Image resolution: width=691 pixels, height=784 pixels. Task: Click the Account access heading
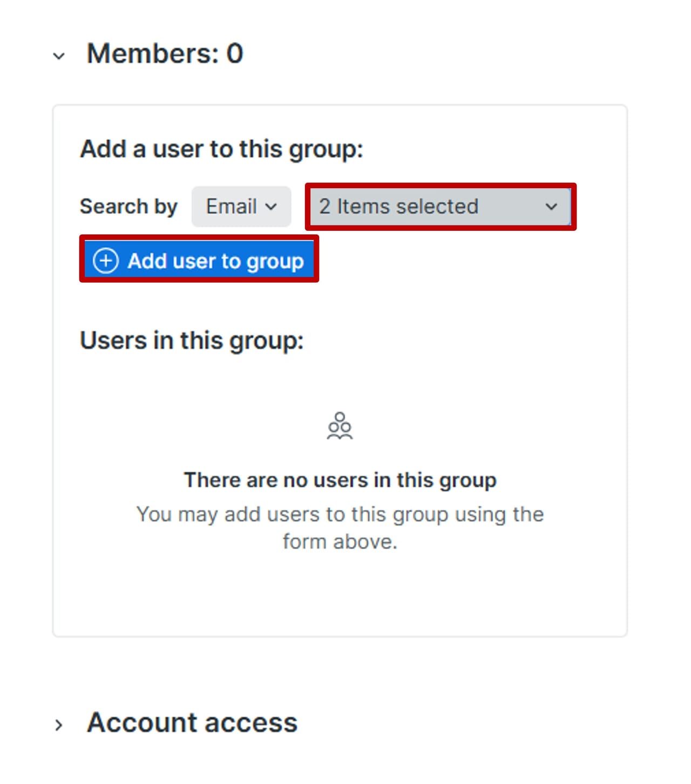pos(192,722)
